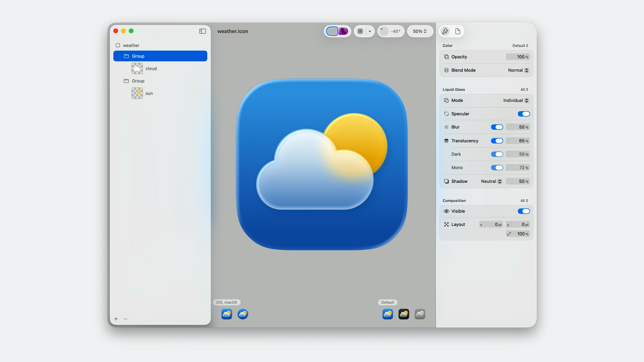This screenshot has width=644, height=362.
Task: Select the sun layer in sidebar
Action: [x=149, y=93]
